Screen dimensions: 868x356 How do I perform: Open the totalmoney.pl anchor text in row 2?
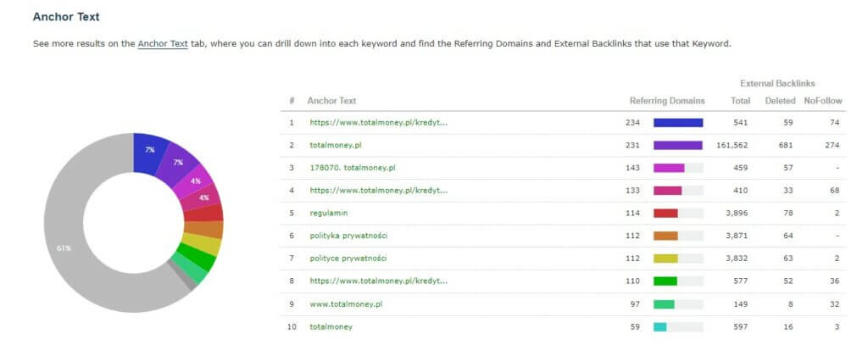337,145
